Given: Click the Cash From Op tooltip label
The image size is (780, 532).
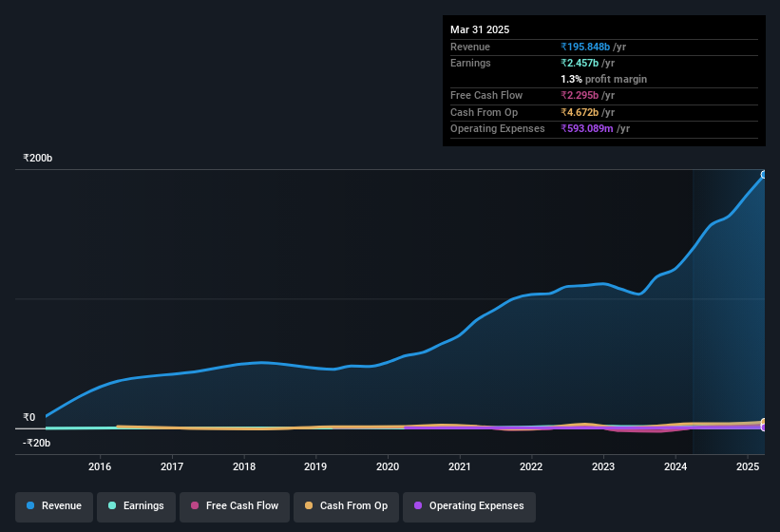Looking at the screenshot, I should pyautogui.click(x=484, y=112).
